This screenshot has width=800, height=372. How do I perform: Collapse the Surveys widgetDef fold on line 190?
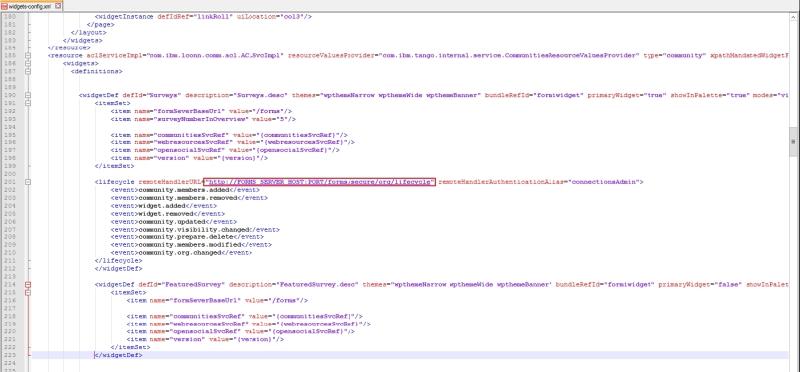tap(29, 95)
